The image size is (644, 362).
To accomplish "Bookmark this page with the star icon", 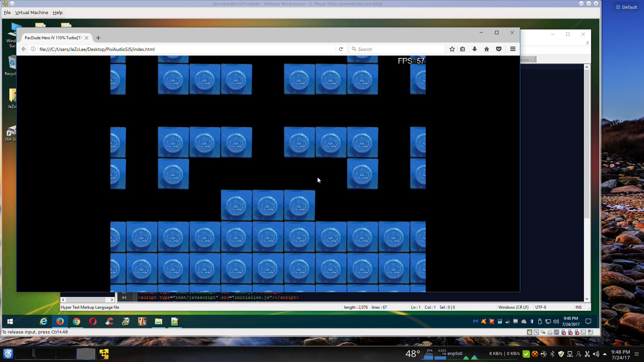I will pyautogui.click(x=452, y=49).
